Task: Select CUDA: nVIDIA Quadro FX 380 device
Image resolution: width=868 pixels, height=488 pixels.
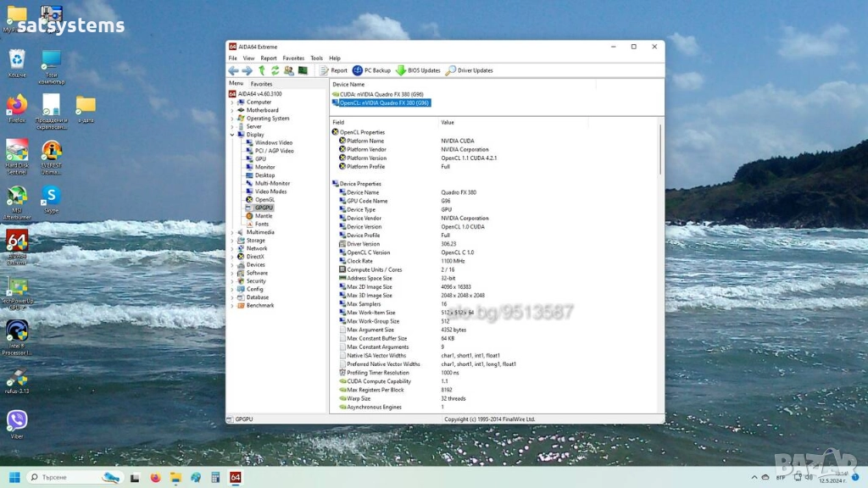Action: coord(381,94)
